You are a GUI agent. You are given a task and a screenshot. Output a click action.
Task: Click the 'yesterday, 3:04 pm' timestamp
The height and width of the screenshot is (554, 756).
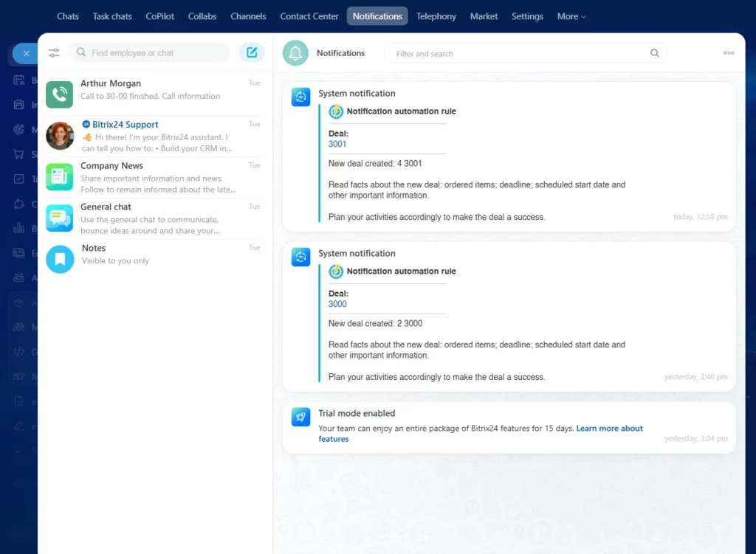[x=695, y=438]
